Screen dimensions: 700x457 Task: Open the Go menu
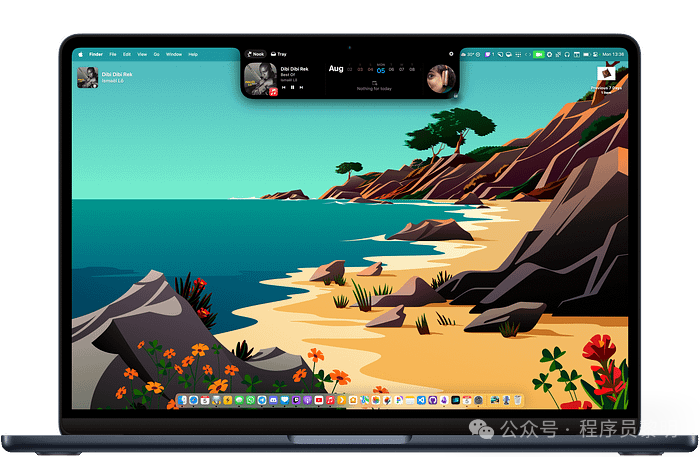pos(156,54)
